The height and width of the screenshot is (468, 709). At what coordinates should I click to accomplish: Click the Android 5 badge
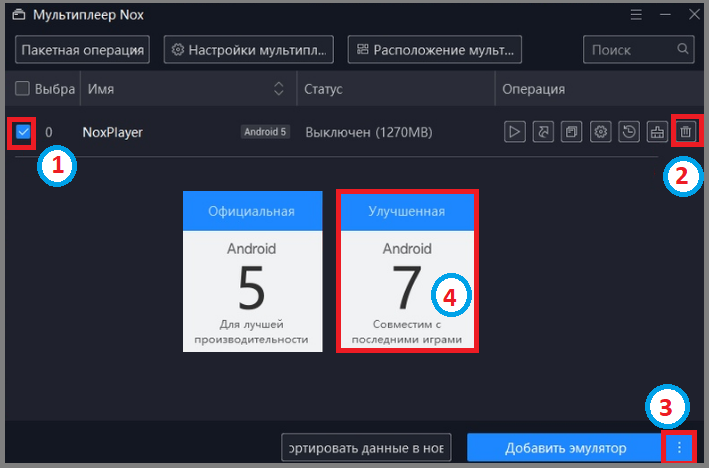point(265,132)
